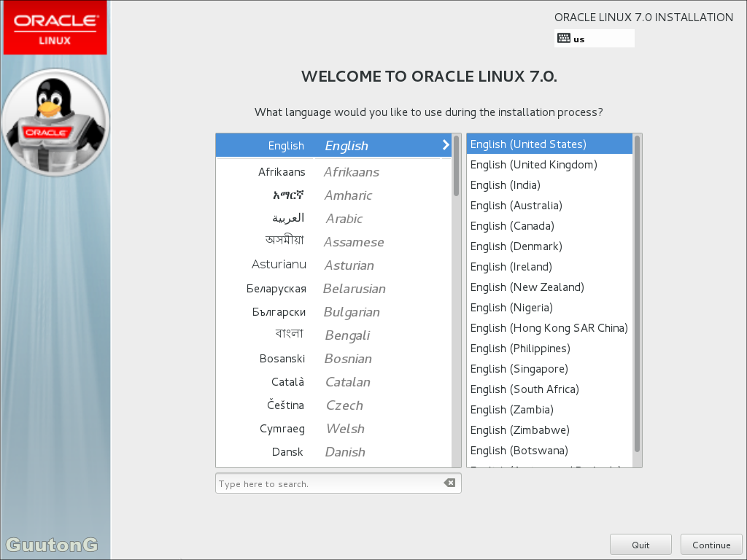The image size is (747, 560).
Task: Choose English (United Kingdom) locale
Action: point(550,164)
